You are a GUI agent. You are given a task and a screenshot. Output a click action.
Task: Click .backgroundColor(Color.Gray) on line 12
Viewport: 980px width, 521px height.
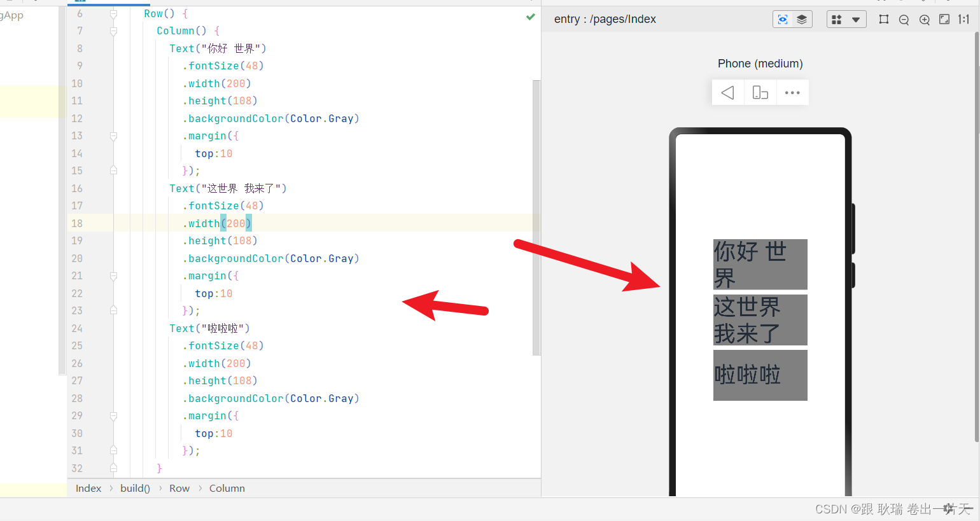click(270, 118)
